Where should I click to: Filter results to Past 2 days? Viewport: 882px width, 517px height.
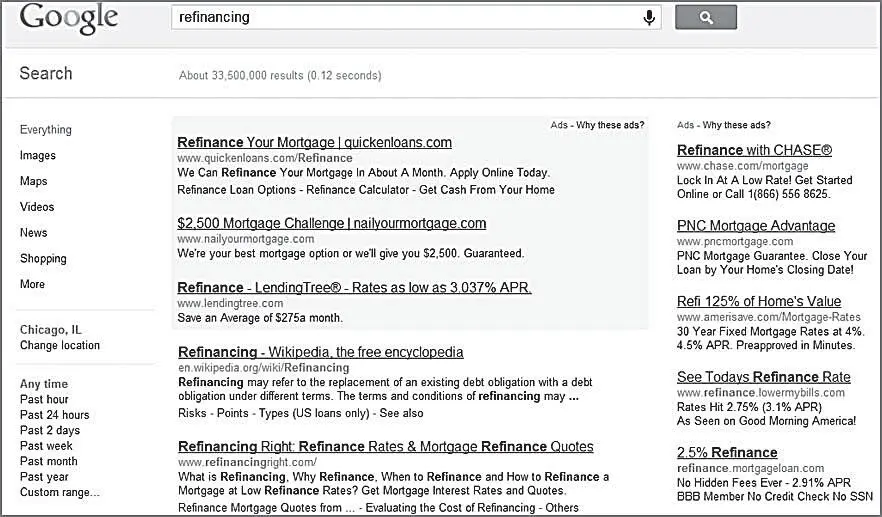coord(50,430)
